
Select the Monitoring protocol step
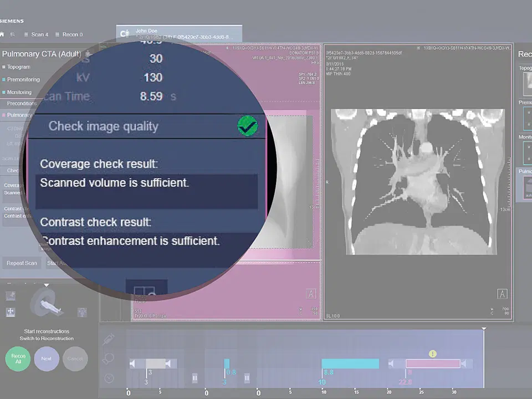pyautogui.click(x=19, y=93)
